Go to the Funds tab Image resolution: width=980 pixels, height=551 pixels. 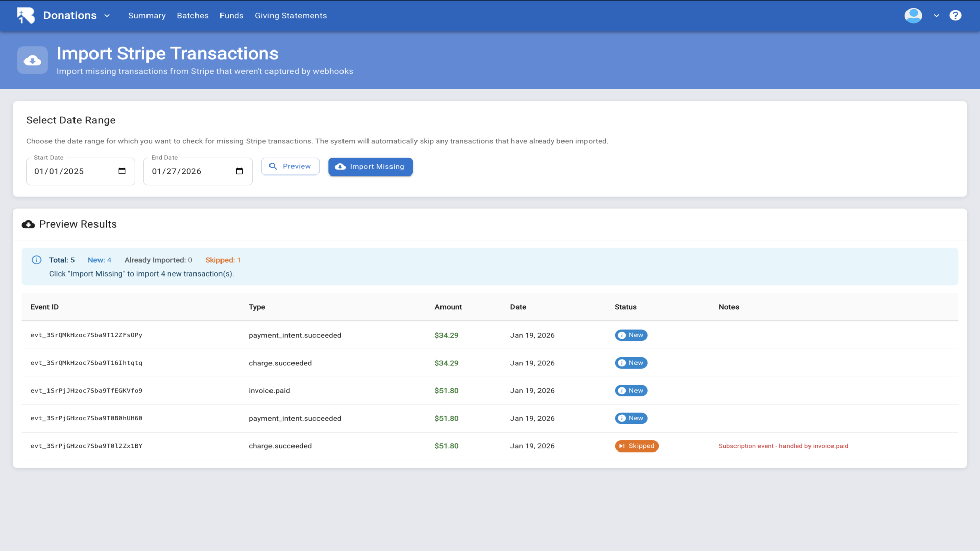231,16
